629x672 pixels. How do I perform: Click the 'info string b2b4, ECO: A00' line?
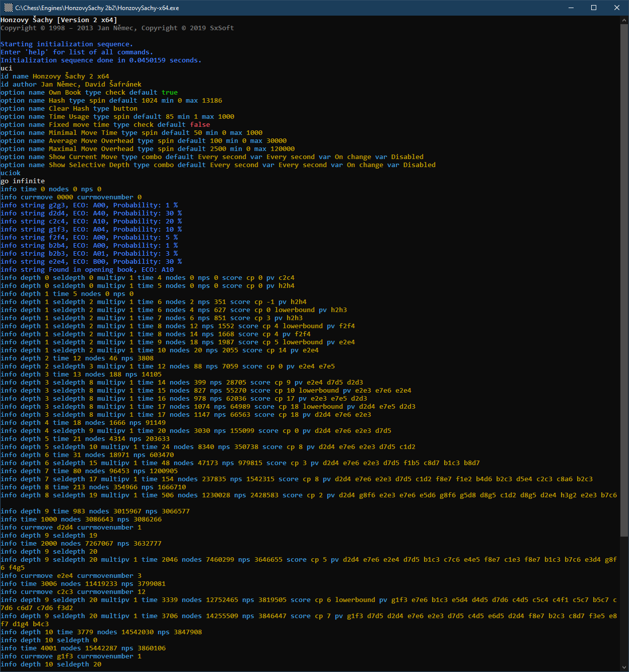(89, 246)
